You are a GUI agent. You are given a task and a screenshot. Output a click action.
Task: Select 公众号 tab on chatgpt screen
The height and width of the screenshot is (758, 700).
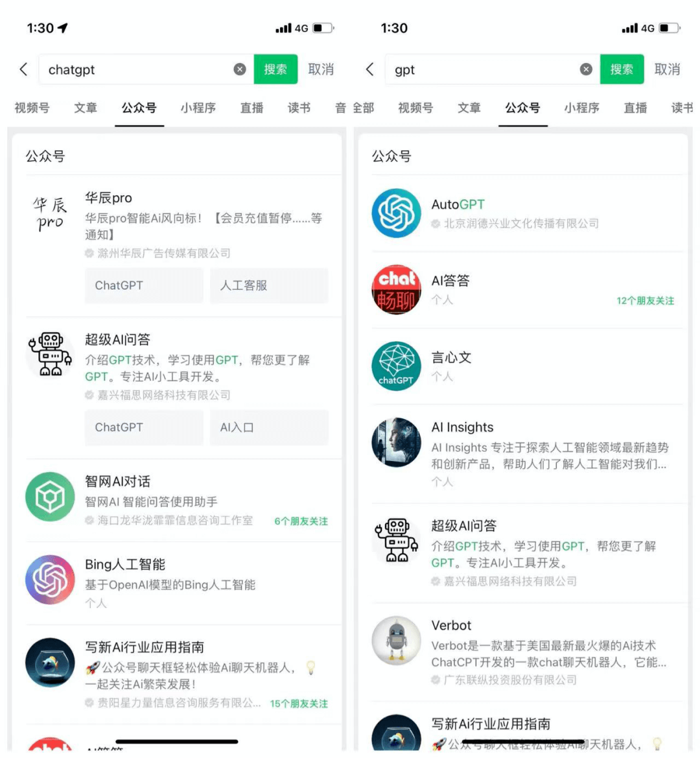(x=139, y=108)
